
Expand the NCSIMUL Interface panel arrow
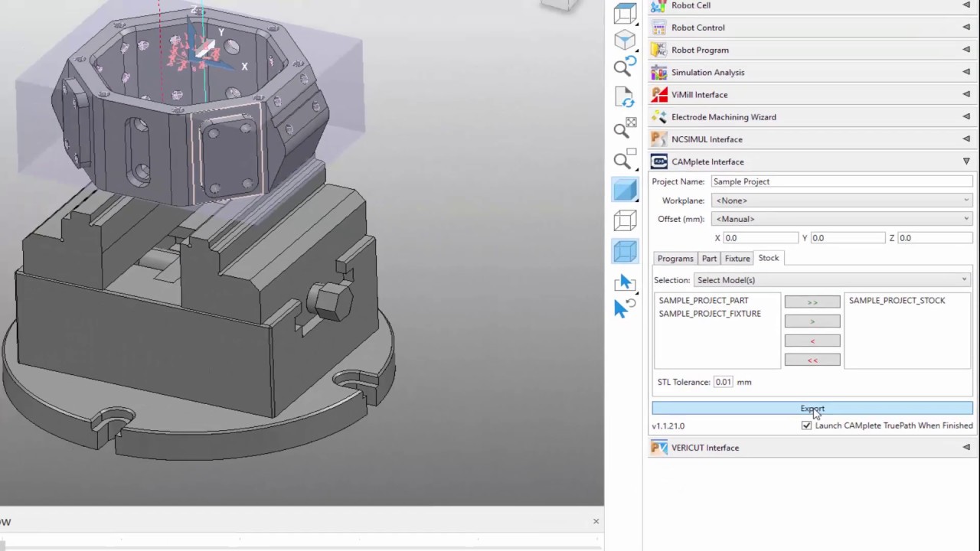pyautogui.click(x=966, y=139)
